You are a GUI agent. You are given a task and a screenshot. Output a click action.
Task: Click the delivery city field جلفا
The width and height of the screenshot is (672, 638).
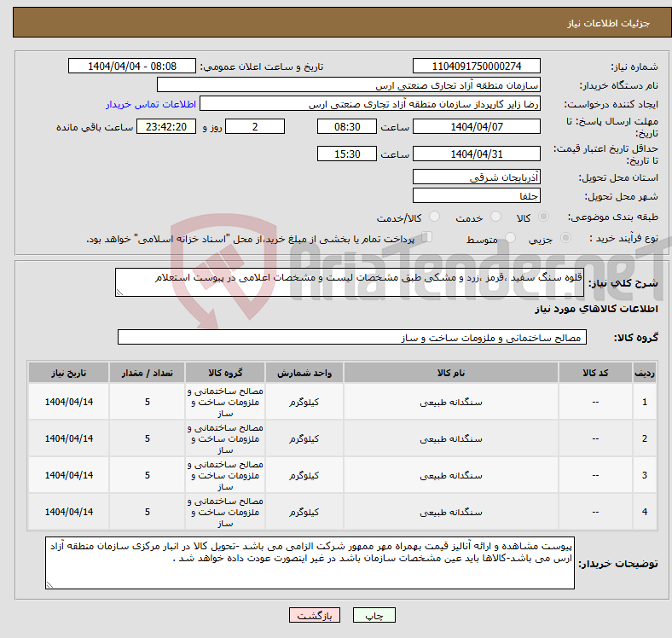tap(476, 195)
